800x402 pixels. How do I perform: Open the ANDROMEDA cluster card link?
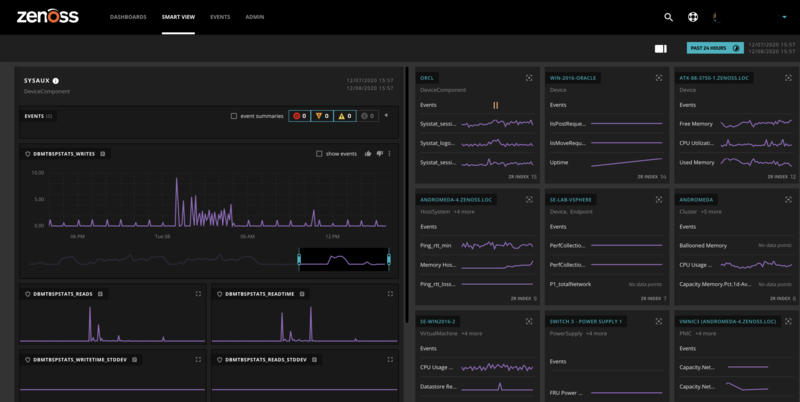coord(696,200)
